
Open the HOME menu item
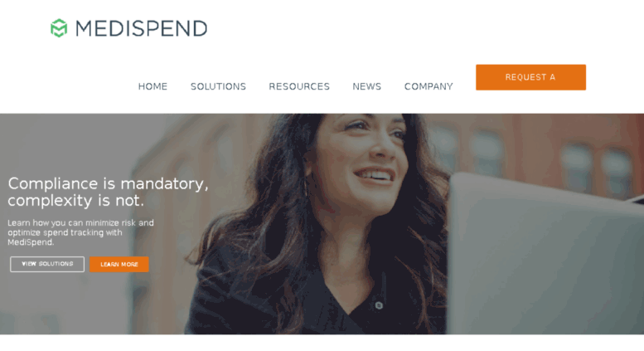pos(153,86)
